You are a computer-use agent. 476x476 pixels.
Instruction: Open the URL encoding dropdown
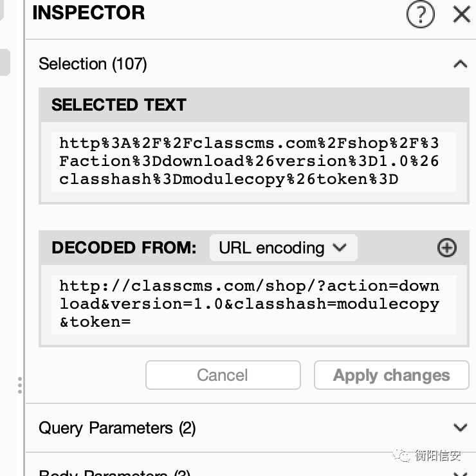[283, 248]
